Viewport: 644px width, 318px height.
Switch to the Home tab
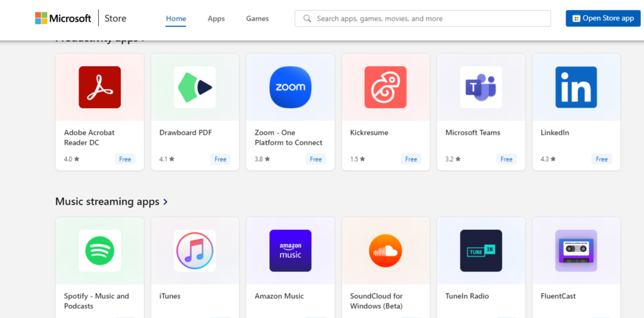click(176, 18)
